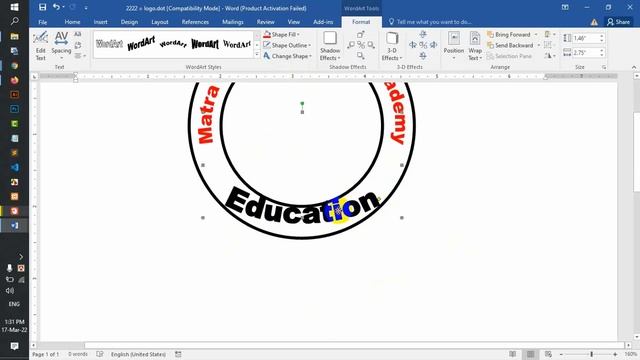Select the slanted bold WordArt style
The height and width of the screenshot is (360, 640).
coord(141,44)
